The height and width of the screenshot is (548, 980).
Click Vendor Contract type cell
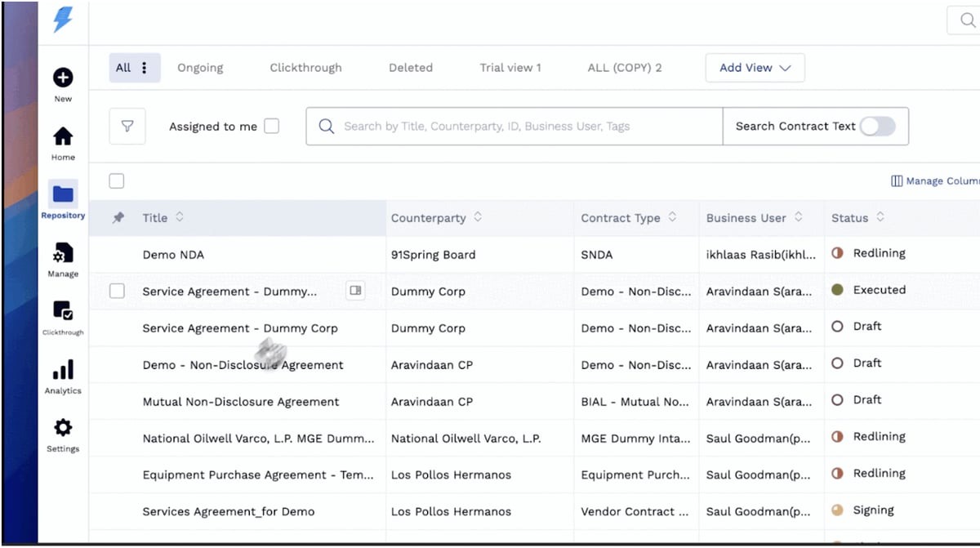(x=635, y=512)
